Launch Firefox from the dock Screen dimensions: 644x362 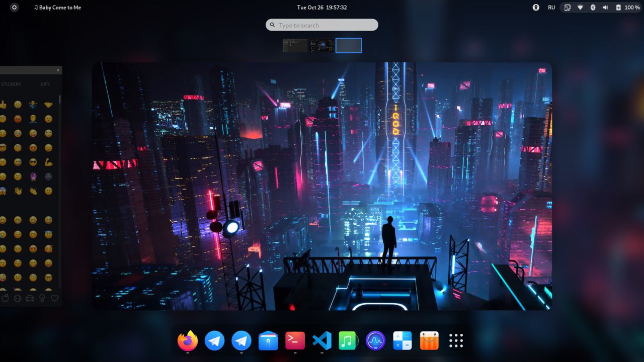[x=188, y=341]
